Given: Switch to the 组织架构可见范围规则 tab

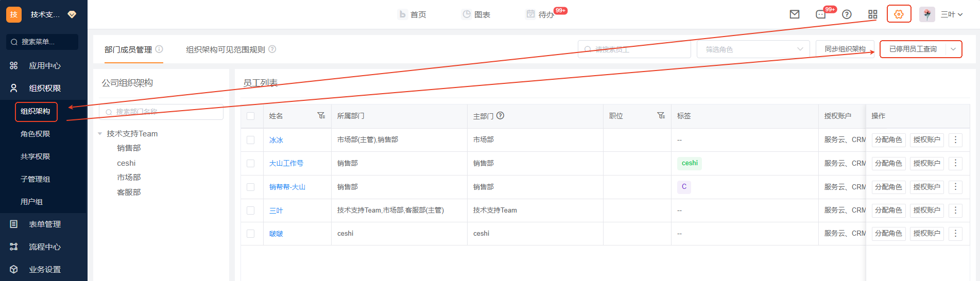Looking at the screenshot, I should pos(226,49).
